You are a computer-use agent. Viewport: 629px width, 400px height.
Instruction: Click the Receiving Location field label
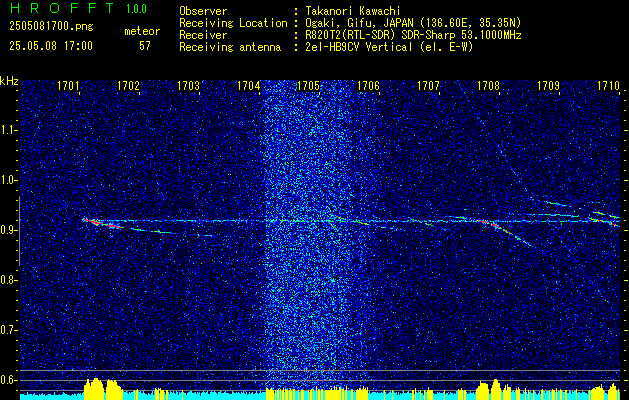pos(233,23)
